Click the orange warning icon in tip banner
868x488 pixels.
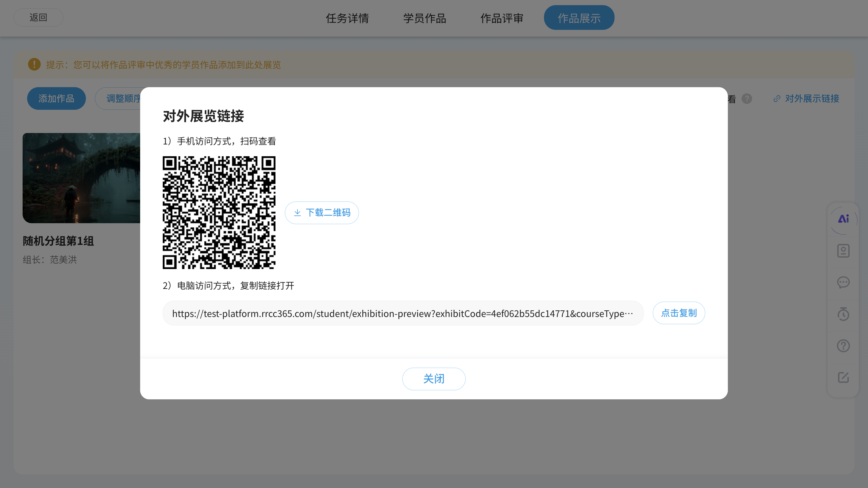pos(34,65)
